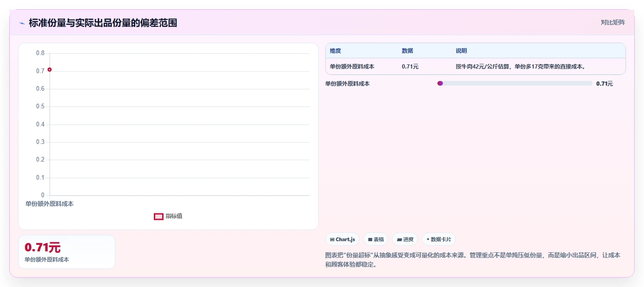Click the 单份额外原料成本 progress label
This screenshot has height=287, width=644.
click(x=347, y=84)
